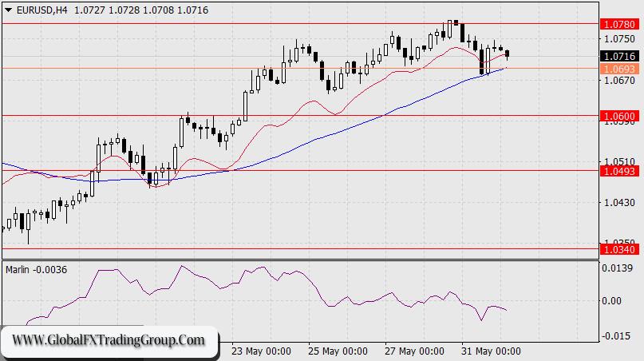Click the 1.0780 resistance price label
Image resolution: width=644 pixels, height=361 pixels.
620,24
